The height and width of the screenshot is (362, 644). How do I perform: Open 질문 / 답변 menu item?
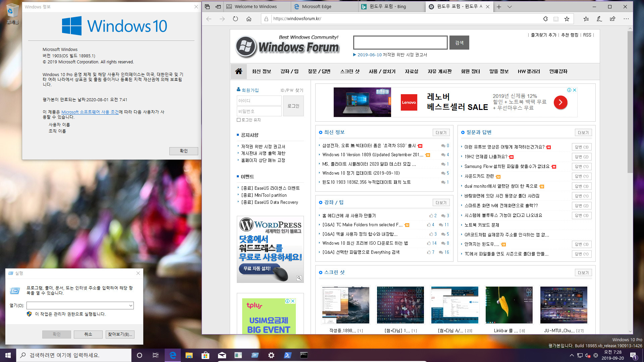(319, 71)
